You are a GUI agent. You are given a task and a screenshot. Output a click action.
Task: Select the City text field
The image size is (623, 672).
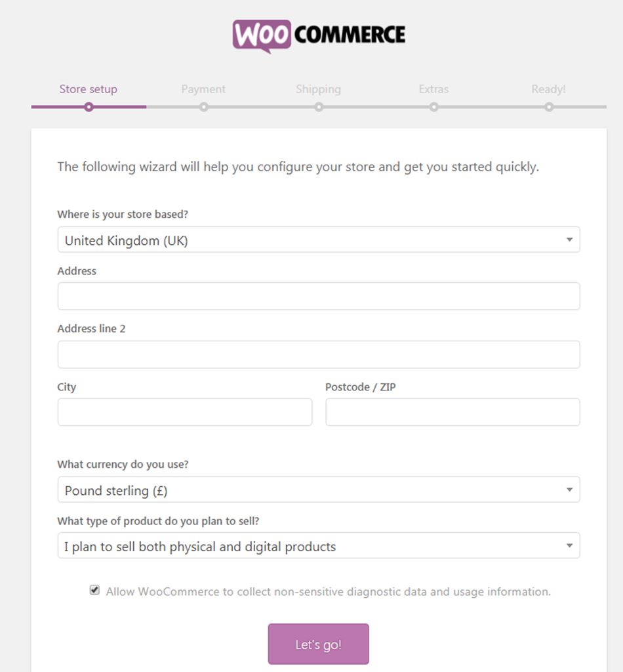click(x=185, y=412)
